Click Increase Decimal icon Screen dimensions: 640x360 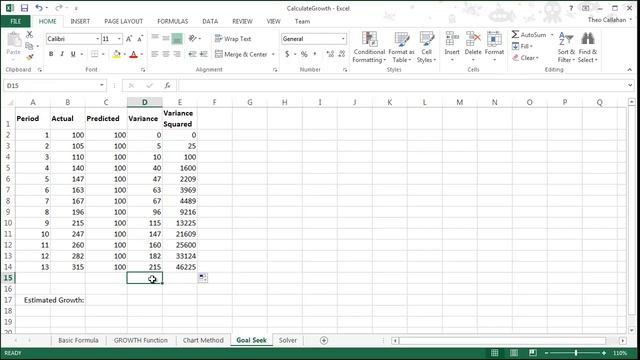click(330, 54)
